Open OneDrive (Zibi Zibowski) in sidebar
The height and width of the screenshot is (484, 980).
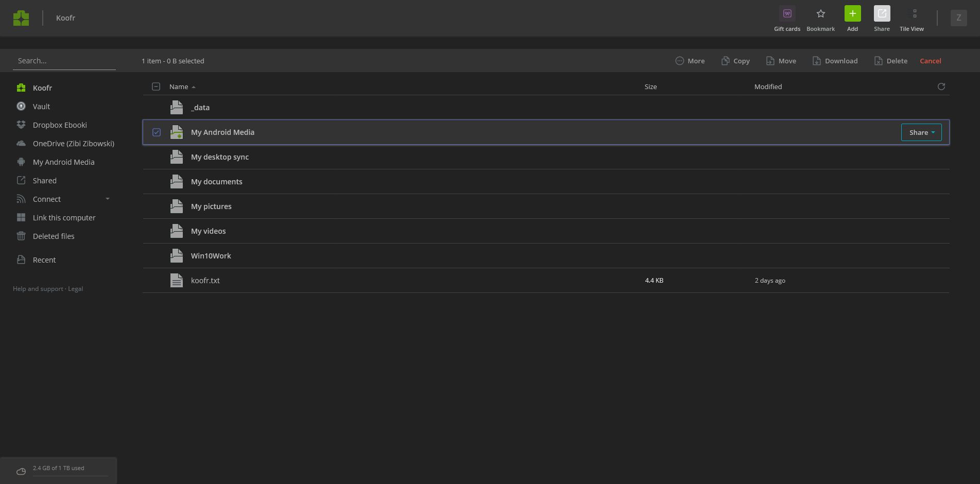coord(74,144)
